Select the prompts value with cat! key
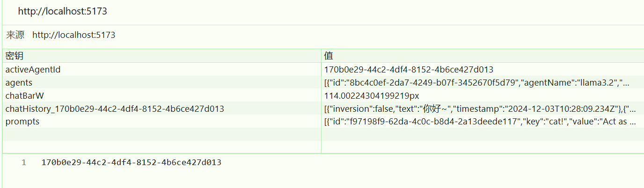Image resolution: width=644 pixels, height=188 pixels. [483, 122]
